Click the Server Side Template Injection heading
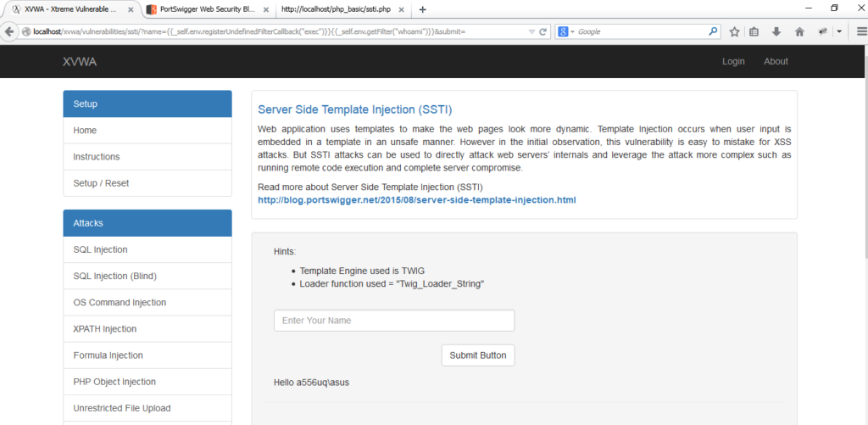 coord(355,109)
